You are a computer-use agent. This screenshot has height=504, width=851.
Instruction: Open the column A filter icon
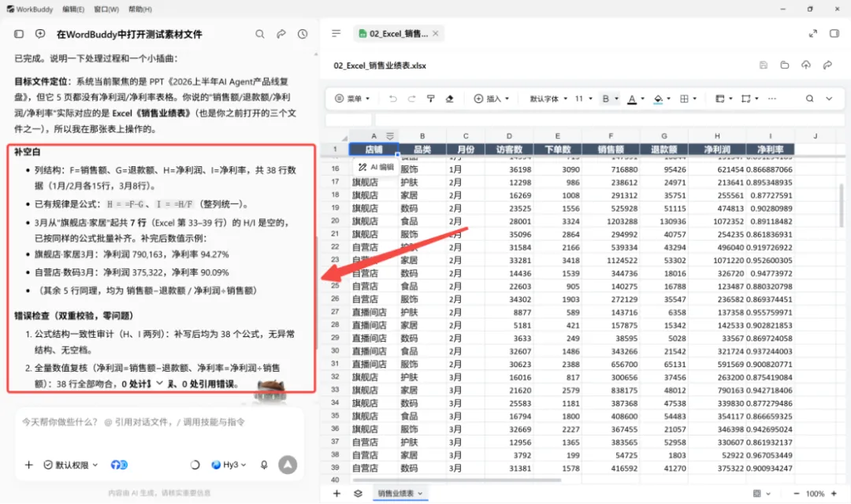[390, 135]
